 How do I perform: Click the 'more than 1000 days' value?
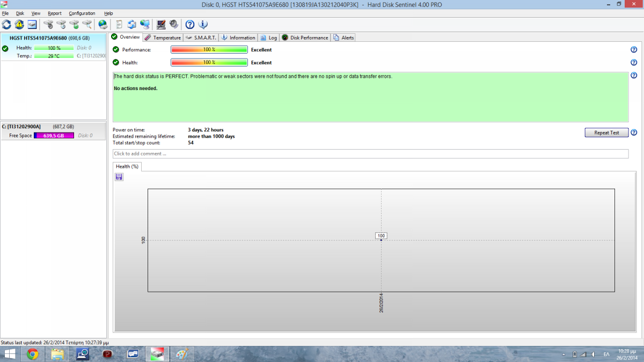211,136
